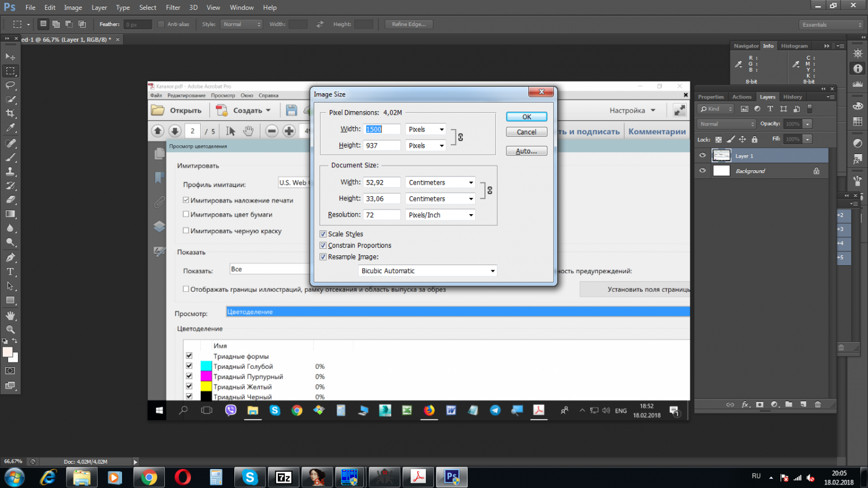Select the Blur tool
The height and width of the screenshot is (488, 868).
pos(10,228)
